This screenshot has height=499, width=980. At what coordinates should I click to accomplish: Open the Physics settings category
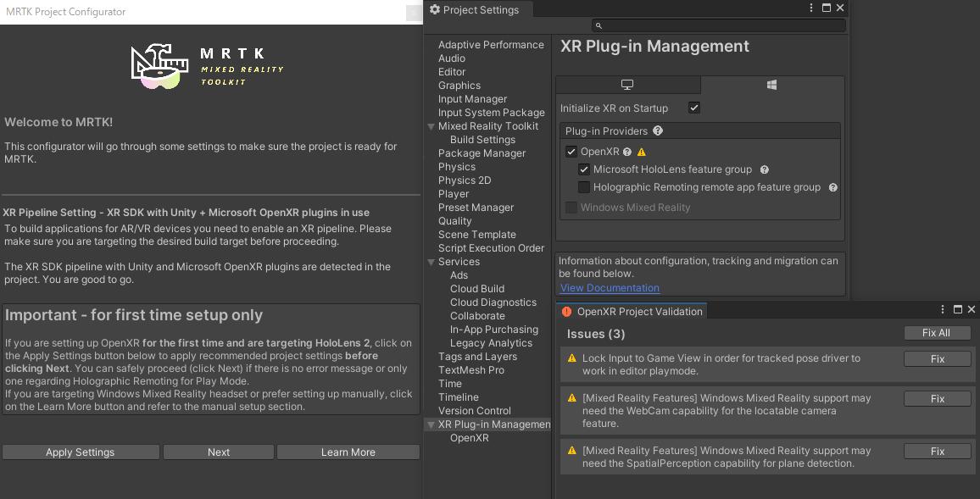coord(457,167)
